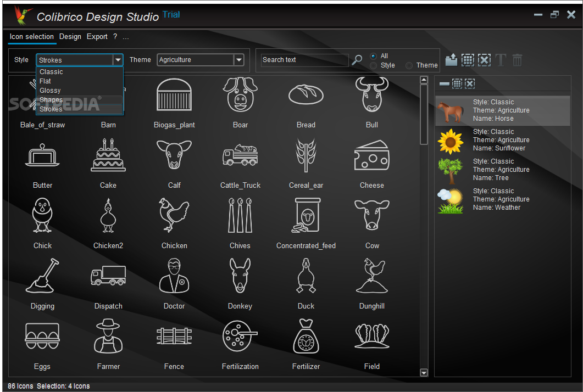Select the Field icon
Image resolution: width=583 pixels, height=392 pixels.
click(x=372, y=336)
